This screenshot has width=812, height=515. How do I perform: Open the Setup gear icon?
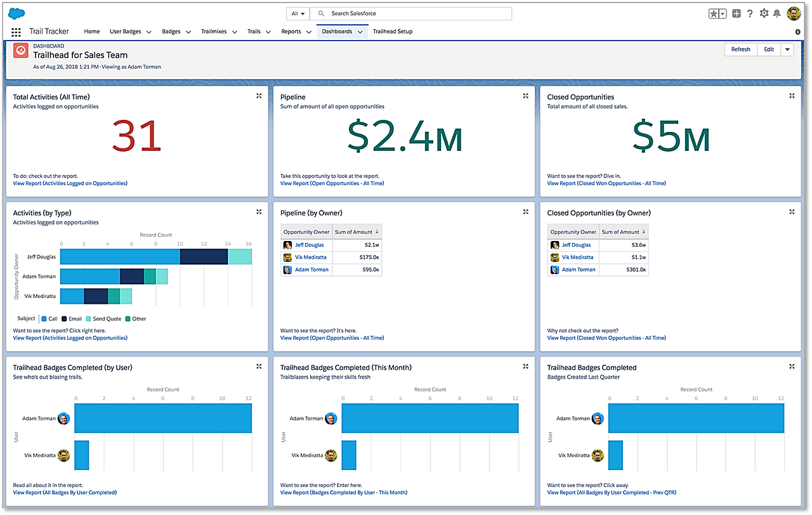764,13
